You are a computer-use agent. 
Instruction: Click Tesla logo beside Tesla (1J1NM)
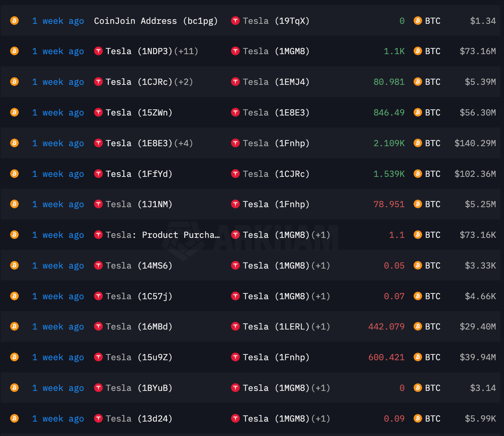[x=98, y=204]
